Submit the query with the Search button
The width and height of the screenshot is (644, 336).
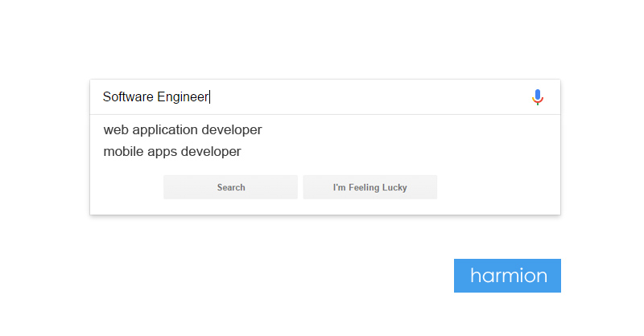pos(230,187)
